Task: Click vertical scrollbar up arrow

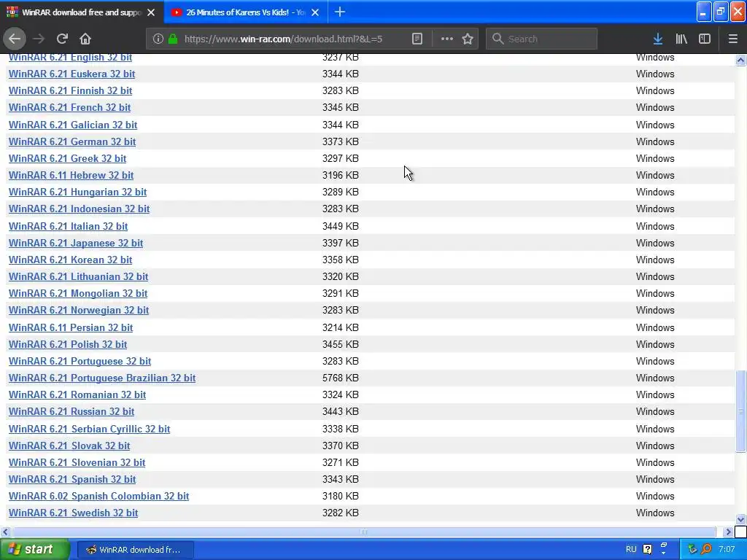Action: tap(740, 60)
